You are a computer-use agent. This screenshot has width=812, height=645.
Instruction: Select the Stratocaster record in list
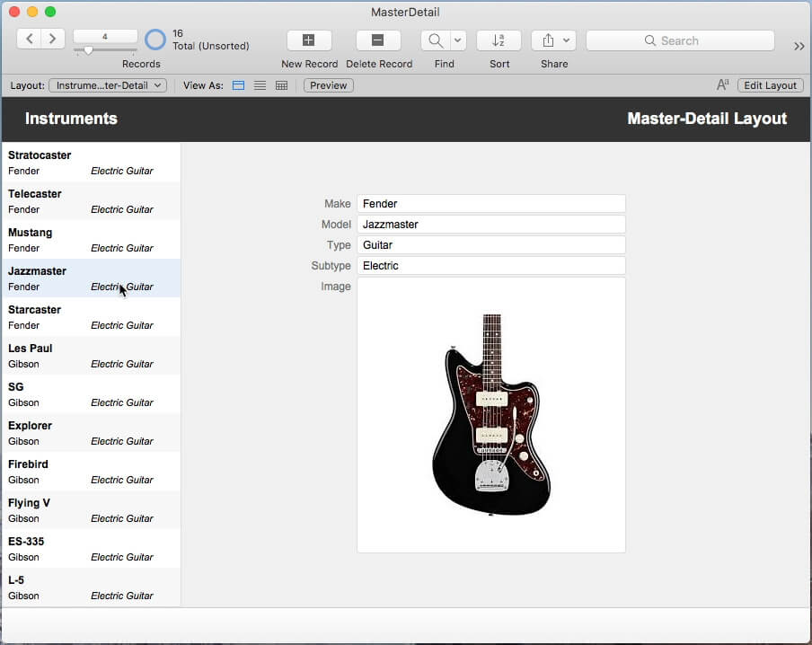[91, 163]
